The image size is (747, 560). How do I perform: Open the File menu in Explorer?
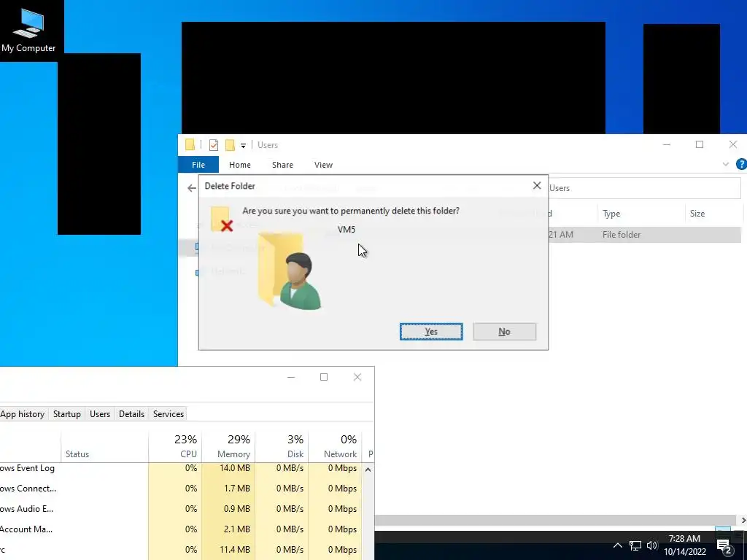[x=198, y=165]
